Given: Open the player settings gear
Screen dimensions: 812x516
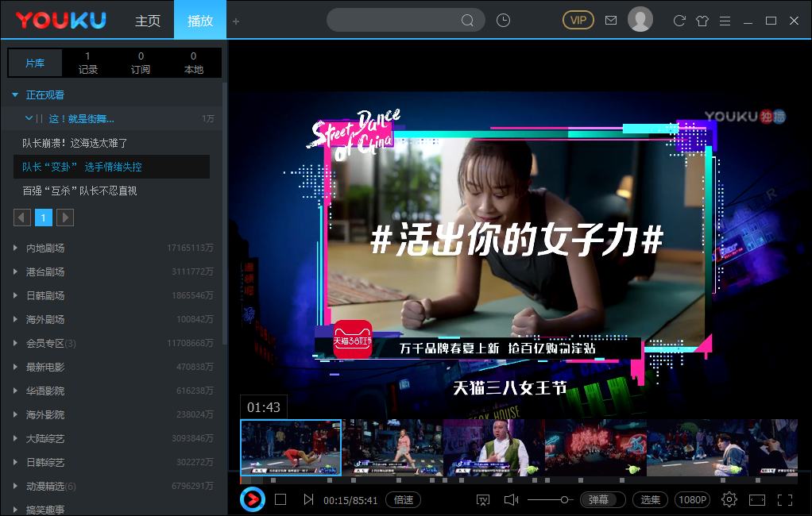Looking at the screenshot, I should (729, 499).
